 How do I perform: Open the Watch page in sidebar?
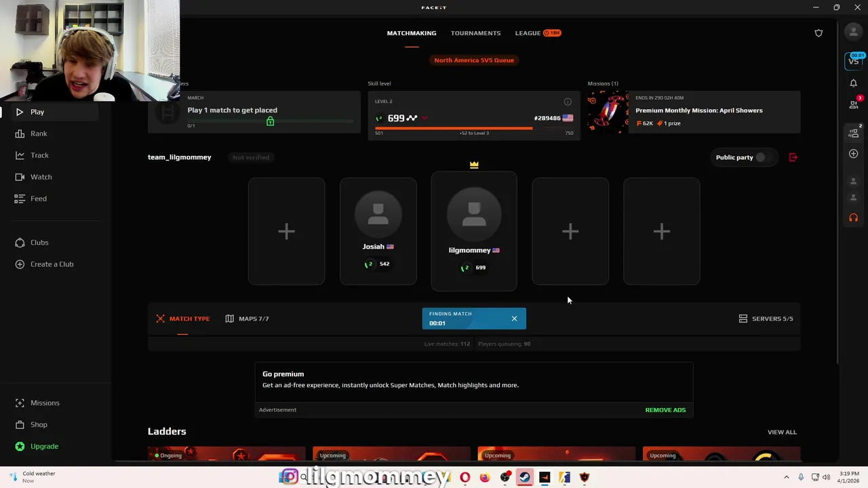click(x=41, y=177)
